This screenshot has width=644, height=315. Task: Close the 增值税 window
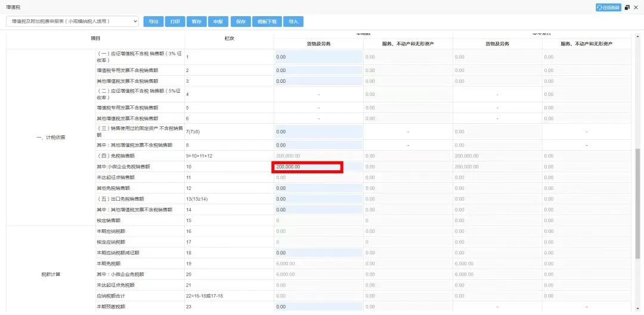(636, 7)
